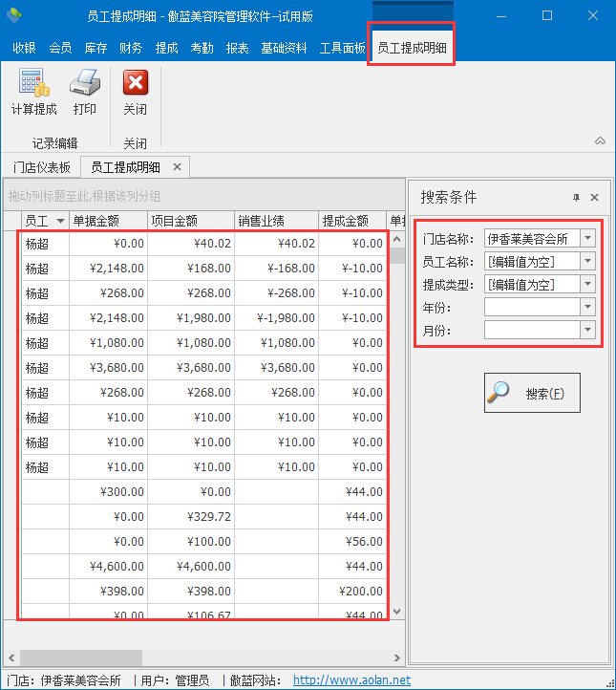Switch to the 门店仪表板 tab

point(42,167)
